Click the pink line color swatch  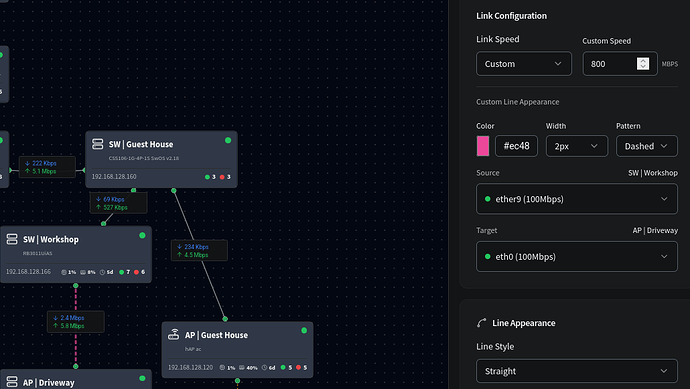pyautogui.click(x=483, y=146)
